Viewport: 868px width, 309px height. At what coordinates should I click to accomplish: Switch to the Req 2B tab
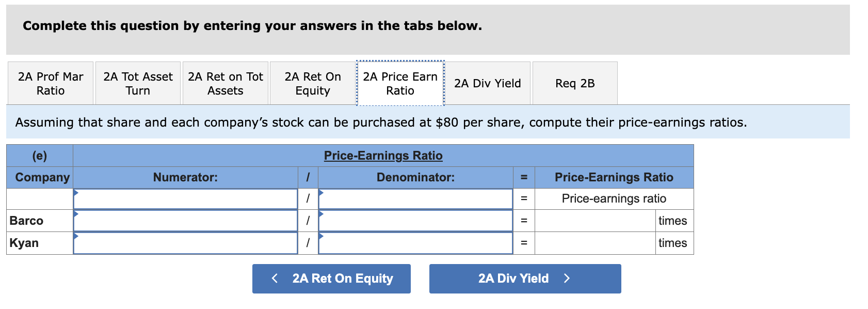[x=575, y=83]
